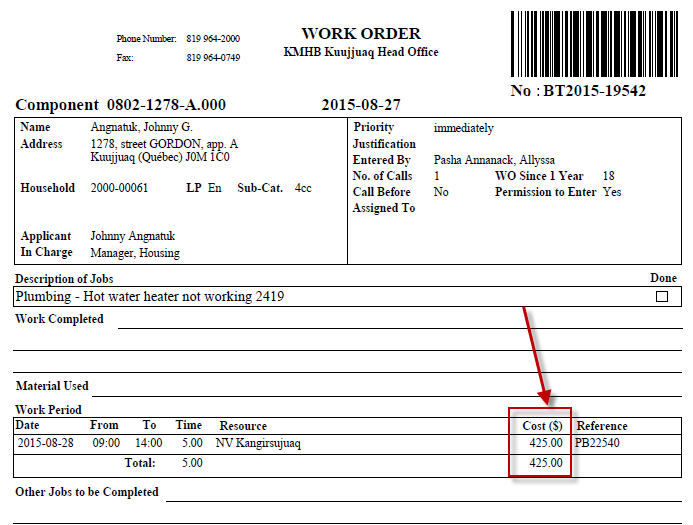Click the priority value 'immediately'
The width and height of the screenshot is (693, 525).
point(463,128)
